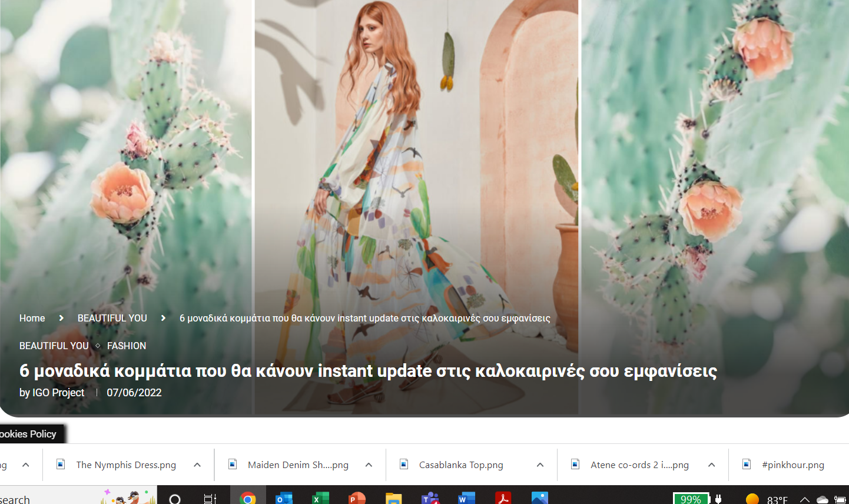Launch Outlook from the taskbar
The image size is (849, 504).
[x=284, y=498]
